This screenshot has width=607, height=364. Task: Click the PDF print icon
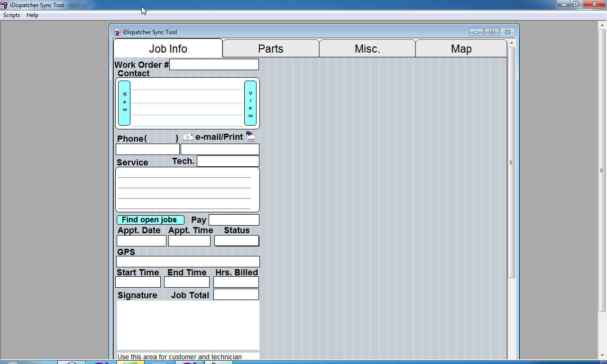tap(250, 137)
